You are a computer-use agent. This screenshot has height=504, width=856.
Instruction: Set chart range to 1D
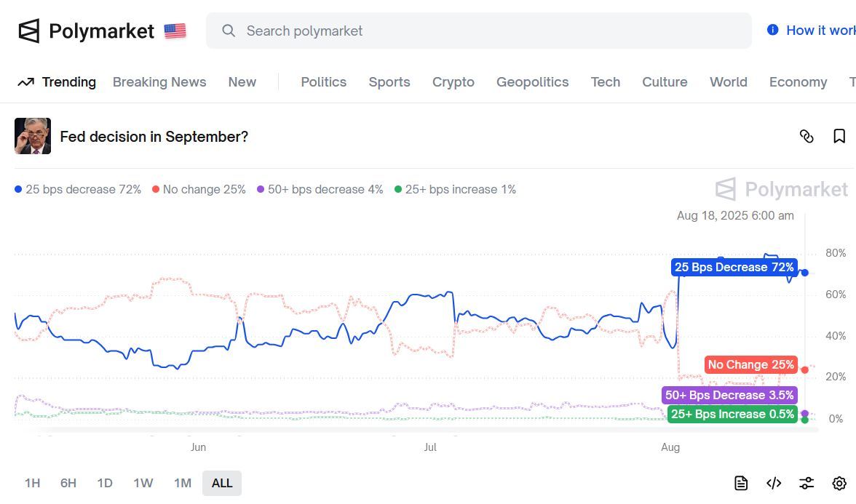(x=105, y=483)
